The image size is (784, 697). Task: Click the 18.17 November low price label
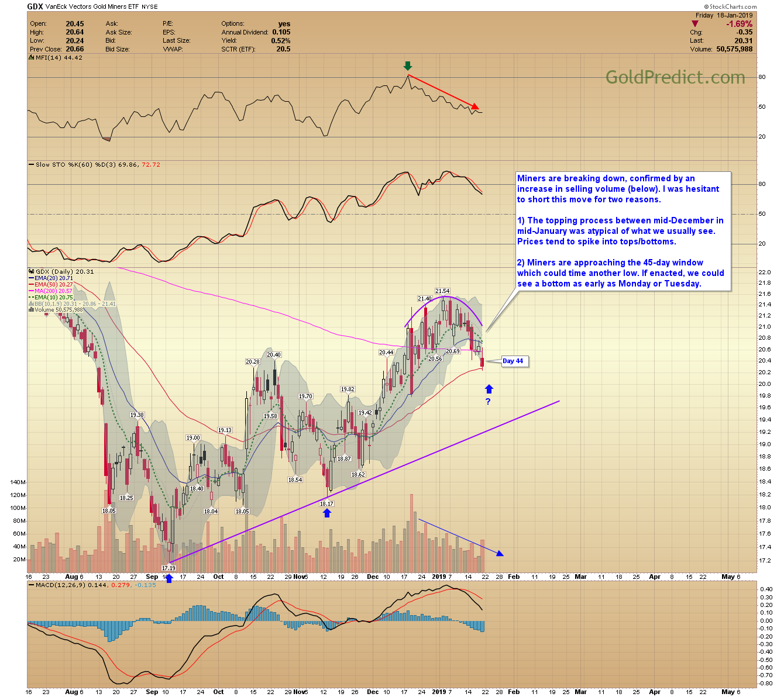point(326,503)
